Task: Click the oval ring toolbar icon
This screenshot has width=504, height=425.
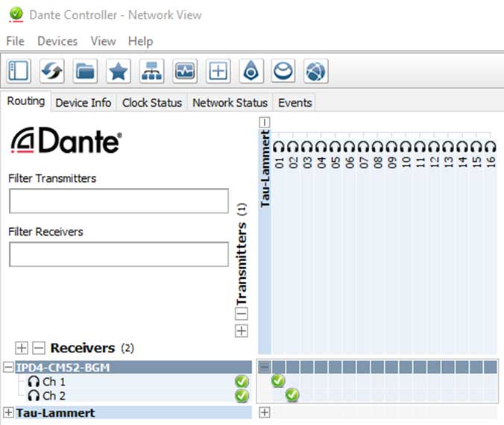Action: click(283, 71)
